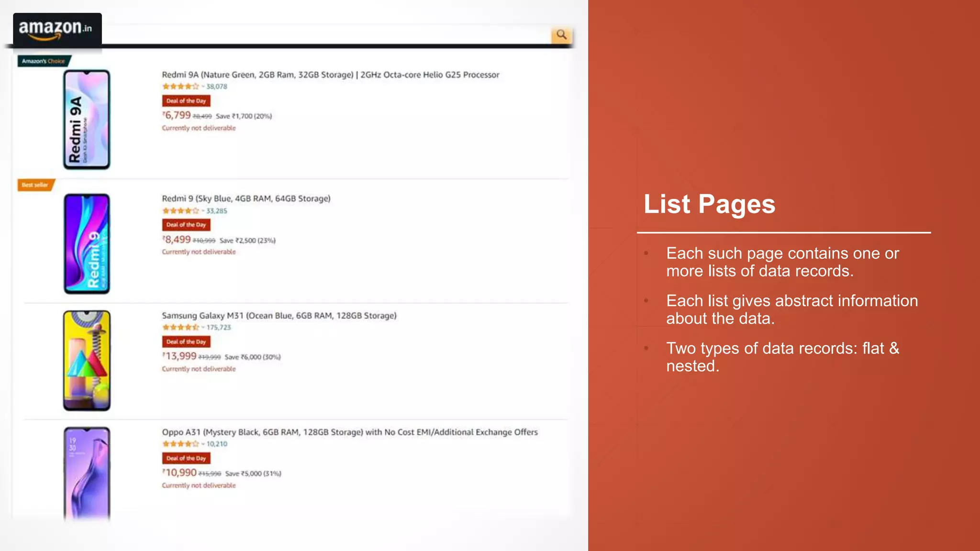Viewport: 980px width, 551px height.
Task: Open the Redmi 9 Sky Blue title link
Action: [246, 198]
